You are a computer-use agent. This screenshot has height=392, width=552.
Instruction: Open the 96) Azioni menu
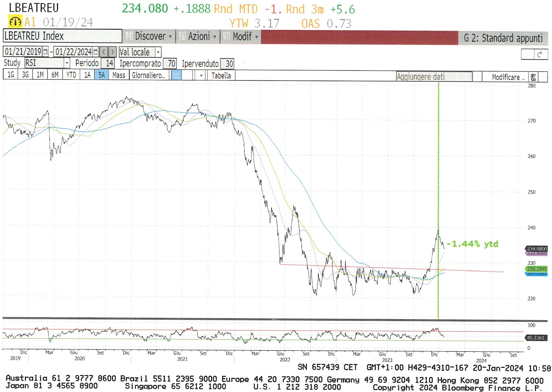tap(198, 36)
